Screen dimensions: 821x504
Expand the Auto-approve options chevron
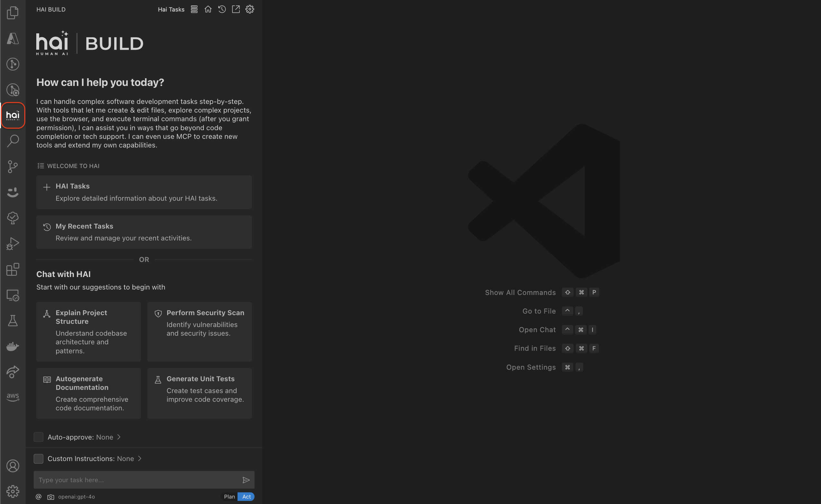tap(119, 437)
